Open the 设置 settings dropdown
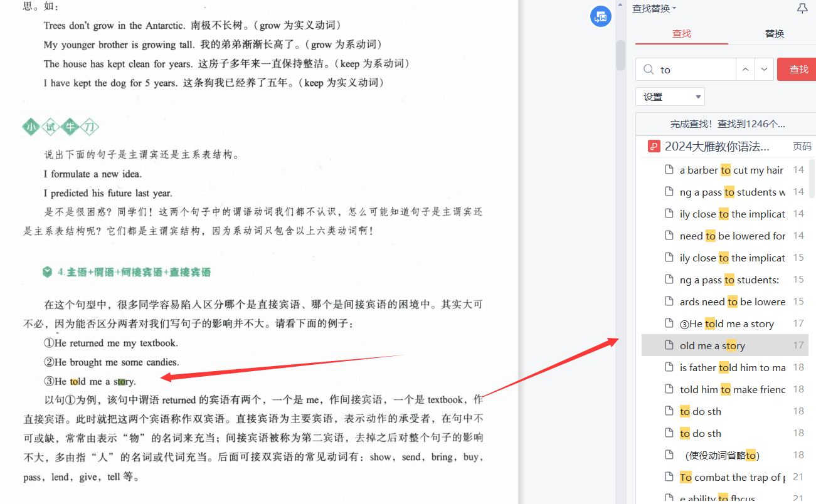 [x=670, y=97]
